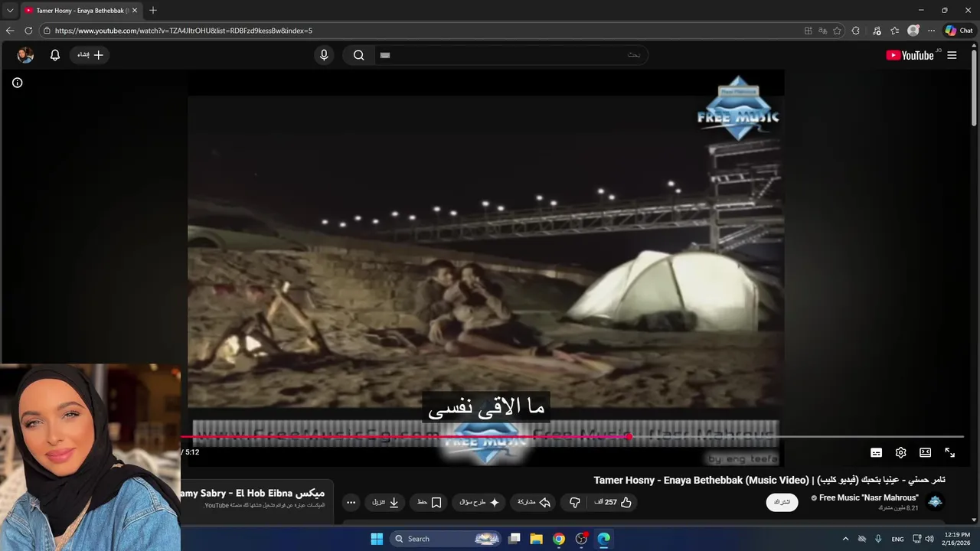Open the Windows Start menu
Screen dimensions: 980x551
[x=377, y=539]
